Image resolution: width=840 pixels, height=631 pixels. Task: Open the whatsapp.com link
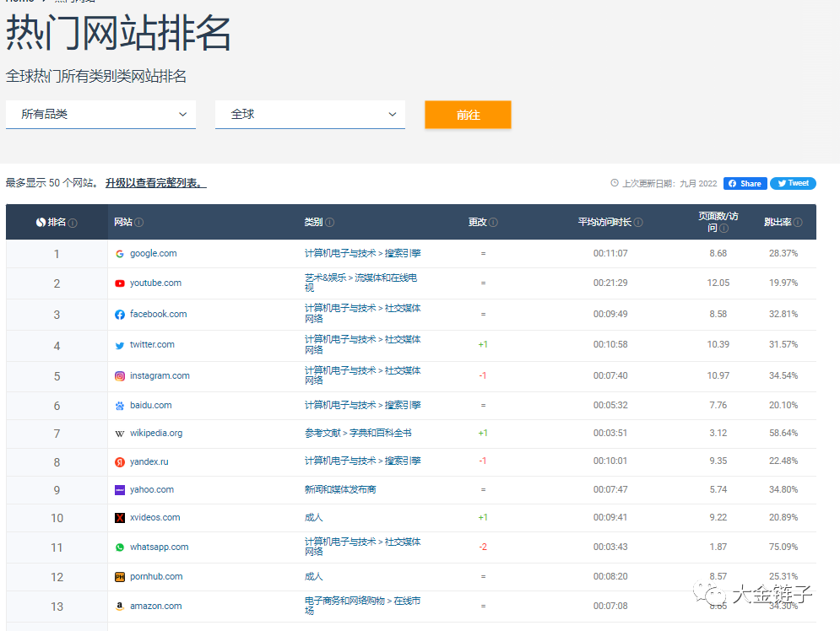[x=159, y=547]
